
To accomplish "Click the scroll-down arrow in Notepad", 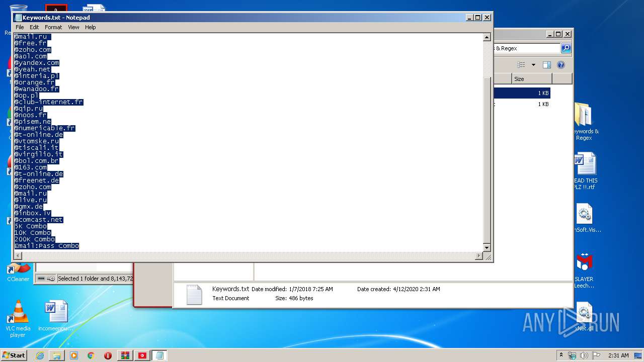I will pos(487,248).
